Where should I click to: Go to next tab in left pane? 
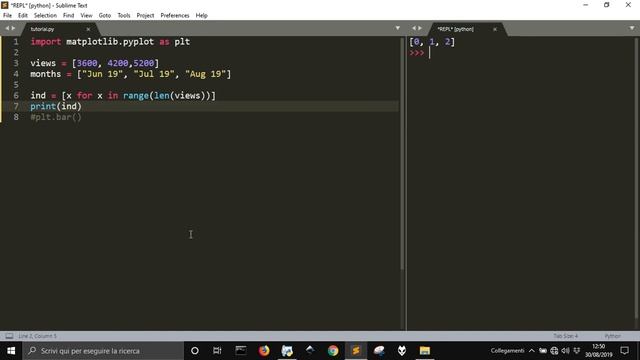click(x=13, y=28)
